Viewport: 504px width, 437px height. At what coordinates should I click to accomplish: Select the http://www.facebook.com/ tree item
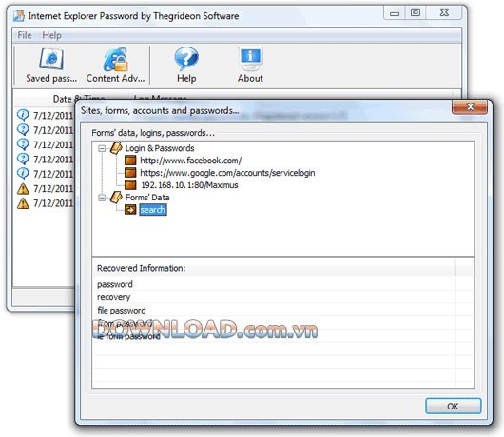[190, 161]
